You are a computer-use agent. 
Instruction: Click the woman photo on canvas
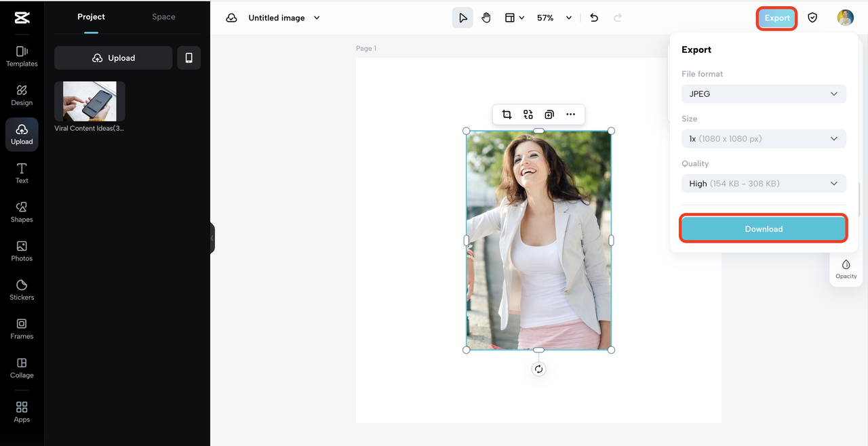pyautogui.click(x=538, y=240)
